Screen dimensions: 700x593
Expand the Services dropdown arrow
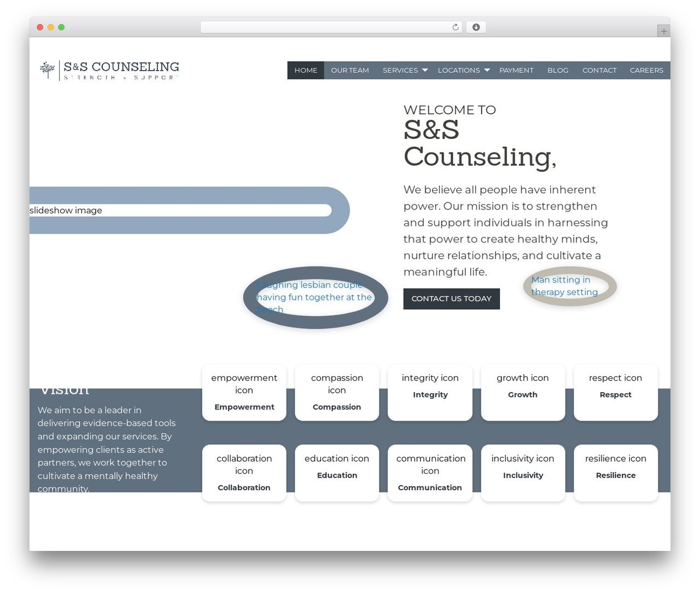point(425,70)
